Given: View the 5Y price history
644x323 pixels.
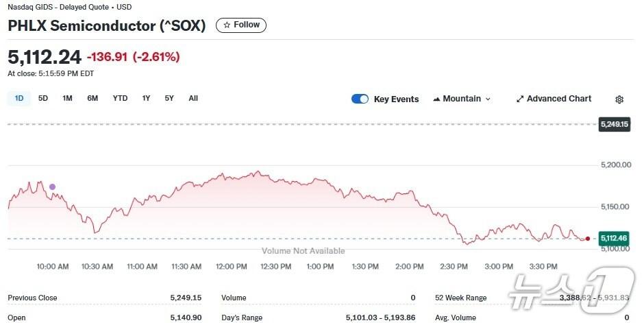Looking at the screenshot, I should pos(169,98).
